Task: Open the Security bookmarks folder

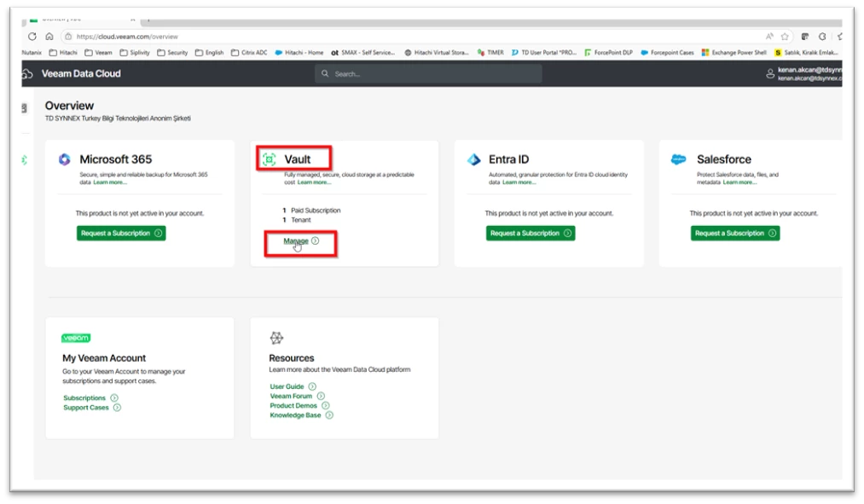Action: click(x=172, y=52)
